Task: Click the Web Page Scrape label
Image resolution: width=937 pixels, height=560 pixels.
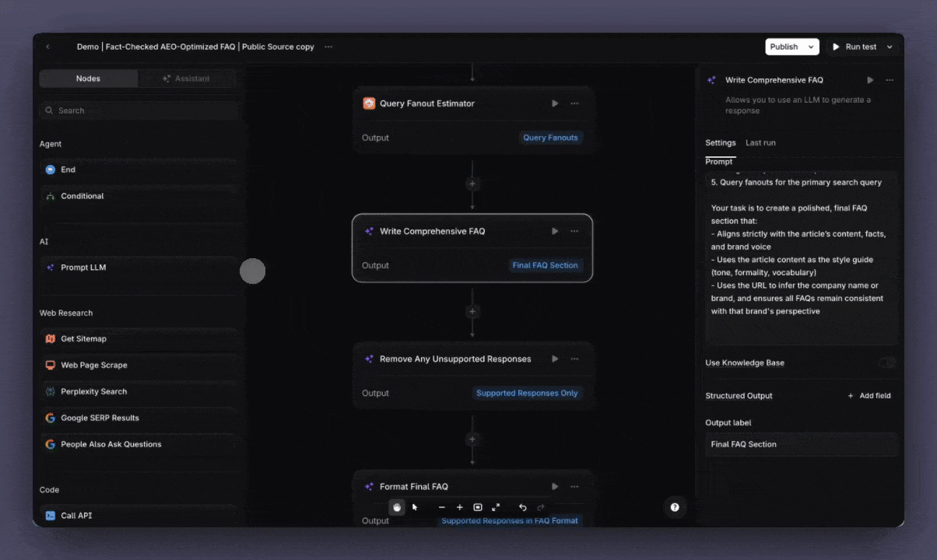Action: coord(94,366)
